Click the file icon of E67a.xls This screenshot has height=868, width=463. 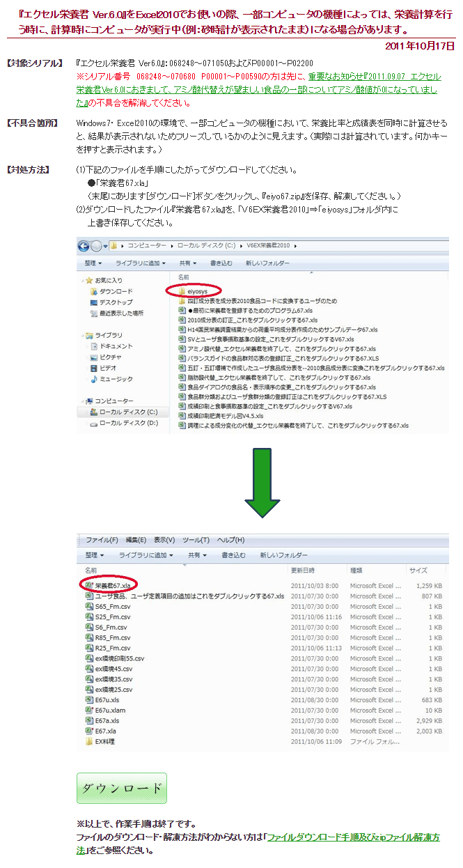coord(89,721)
